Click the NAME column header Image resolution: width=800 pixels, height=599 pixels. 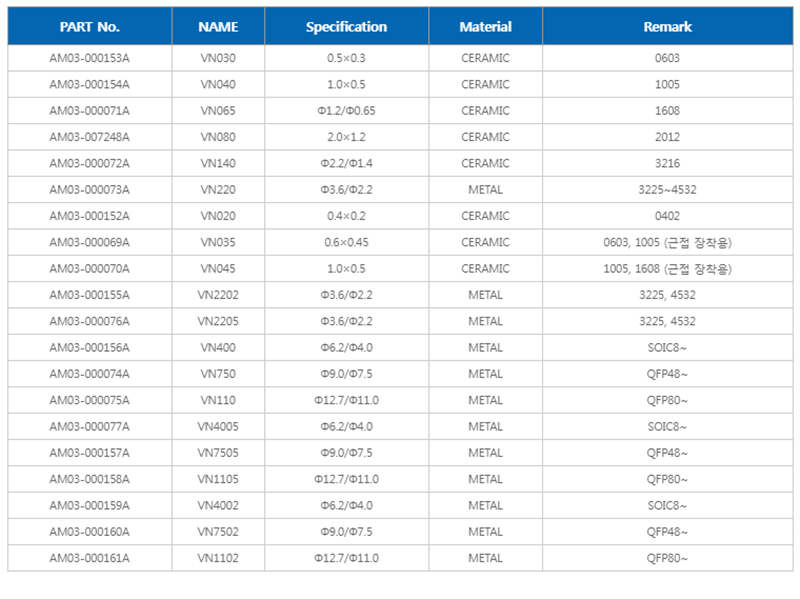tap(218, 27)
